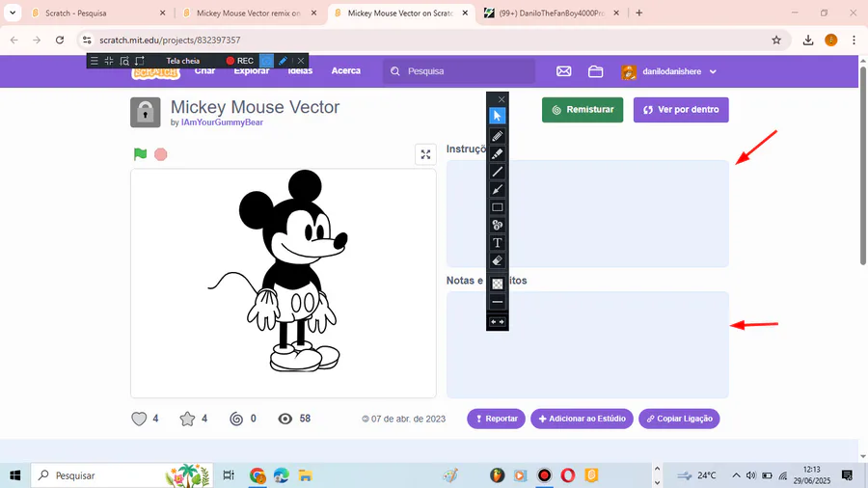The height and width of the screenshot is (488, 868).
Task: Open the Windows notification center icon
Action: (x=847, y=475)
